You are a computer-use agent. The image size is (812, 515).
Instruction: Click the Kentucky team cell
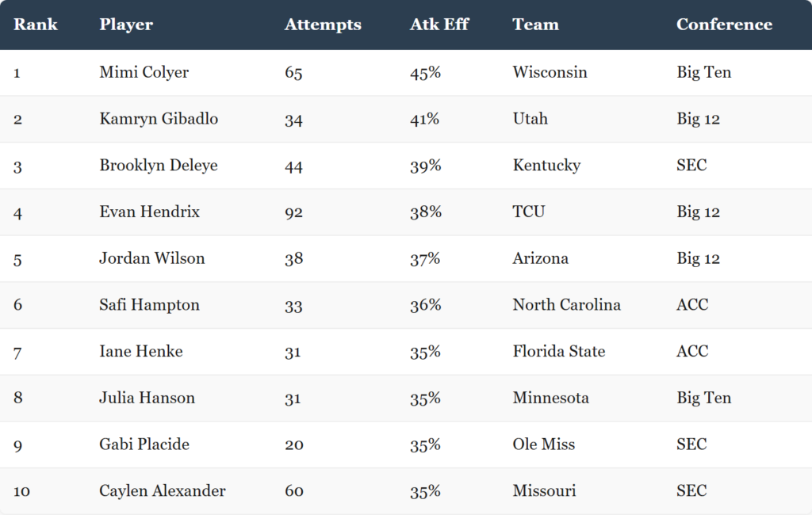[x=546, y=166]
